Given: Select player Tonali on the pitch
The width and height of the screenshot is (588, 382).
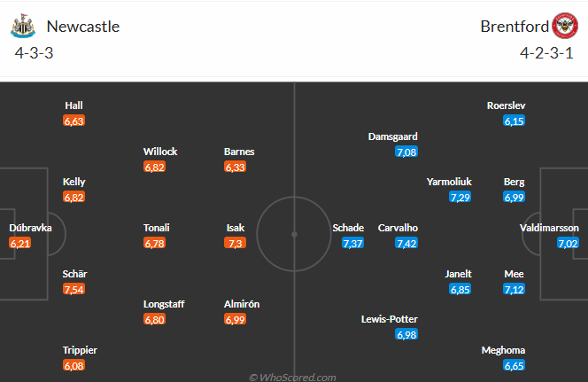Looking at the screenshot, I should [x=156, y=228].
